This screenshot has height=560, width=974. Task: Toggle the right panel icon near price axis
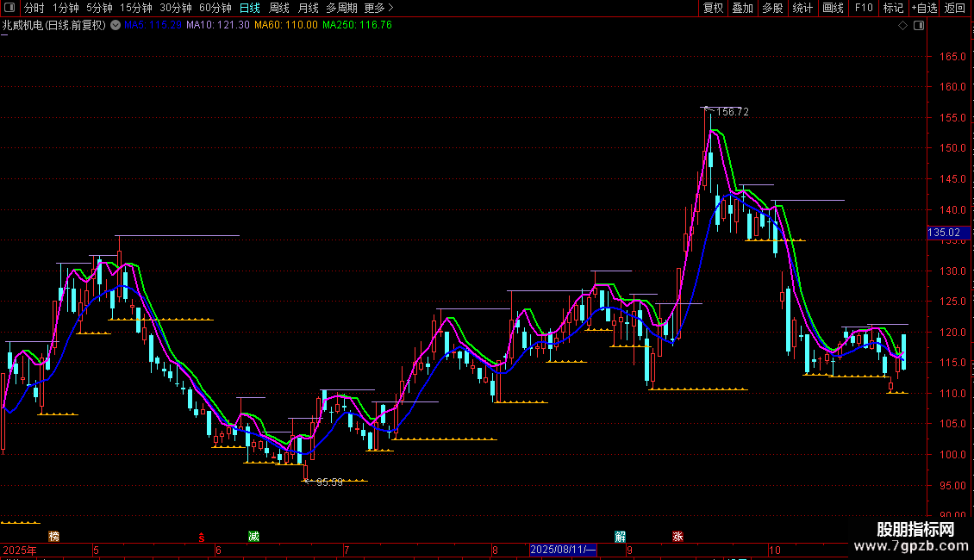point(919,26)
